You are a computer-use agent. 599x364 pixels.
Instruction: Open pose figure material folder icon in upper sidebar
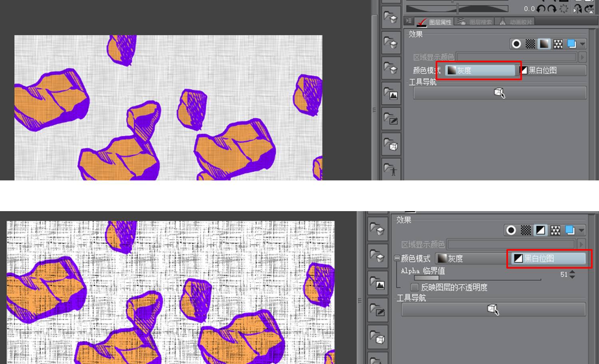point(391,169)
